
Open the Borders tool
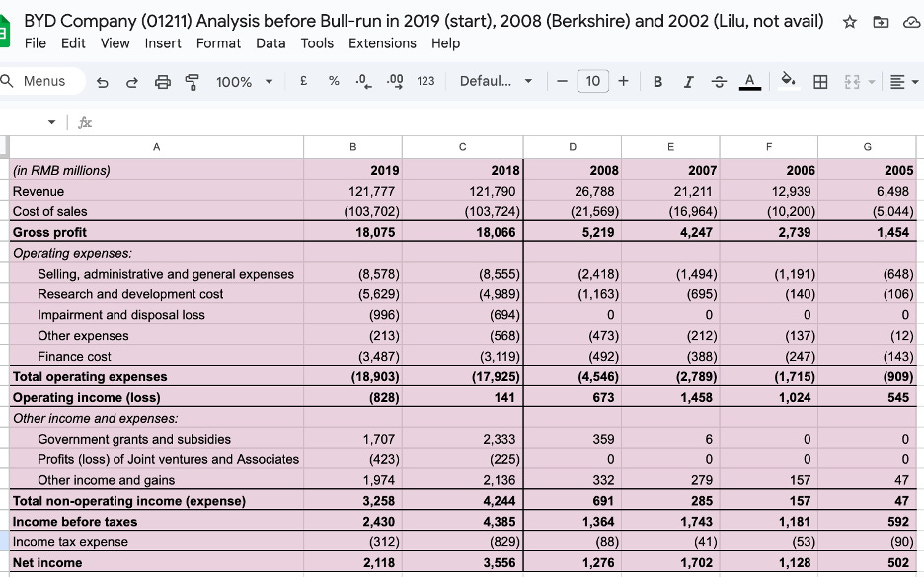click(819, 82)
